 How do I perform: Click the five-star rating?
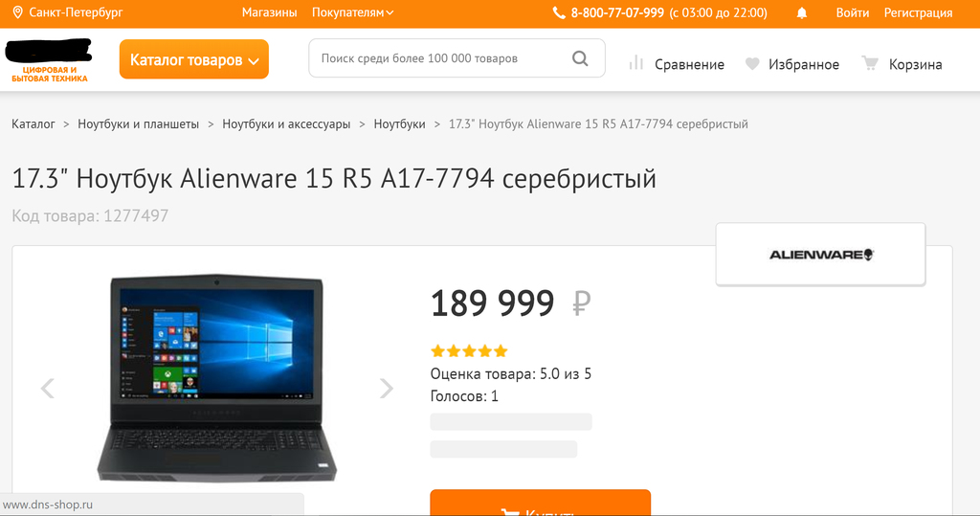(x=469, y=351)
